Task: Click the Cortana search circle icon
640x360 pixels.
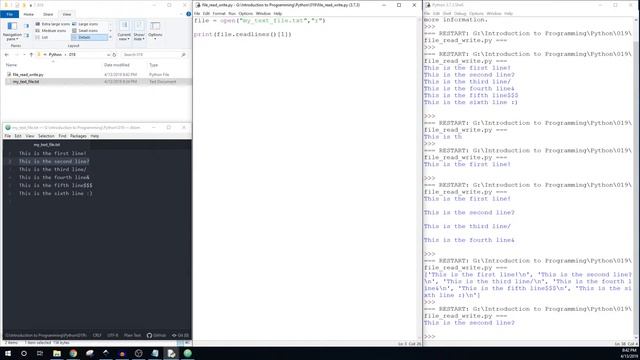Action: point(24,353)
